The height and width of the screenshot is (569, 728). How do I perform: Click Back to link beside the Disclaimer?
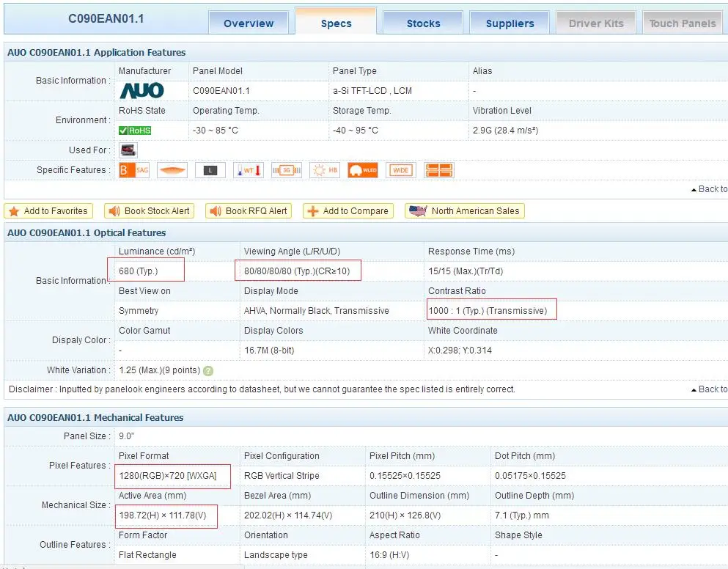tap(710, 389)
